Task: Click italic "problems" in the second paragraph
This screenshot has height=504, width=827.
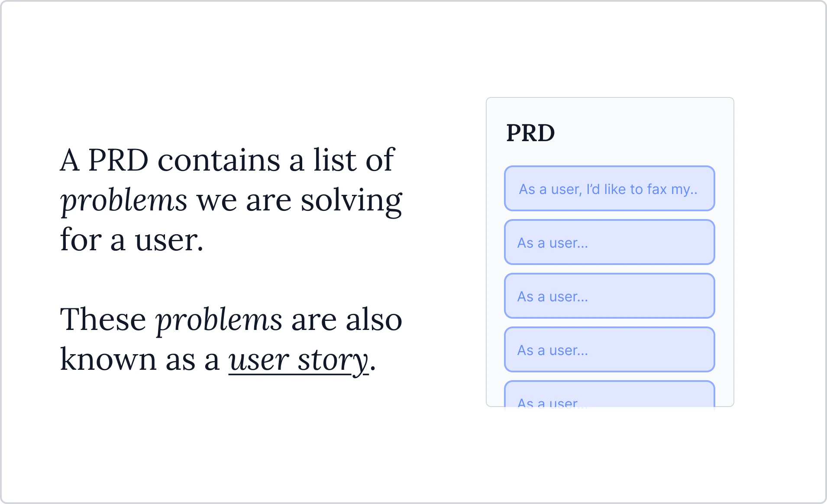Action: click(x=219, y=320)
